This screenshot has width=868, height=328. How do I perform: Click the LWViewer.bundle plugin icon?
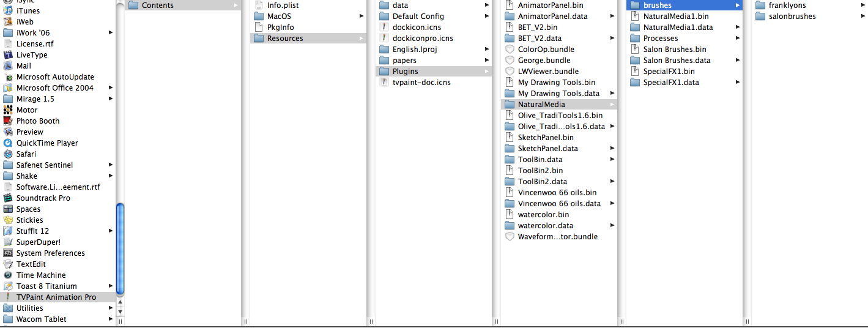click(510, 71)
